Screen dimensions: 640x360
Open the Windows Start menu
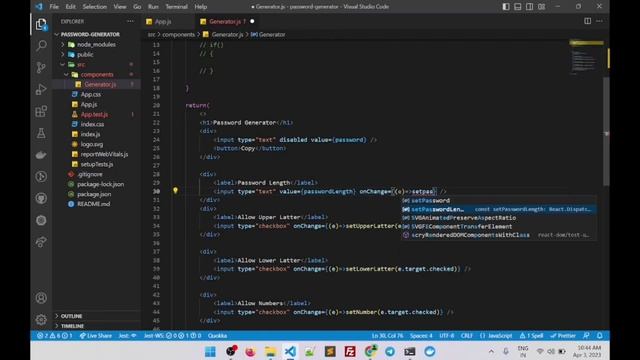tap(210, 351)
